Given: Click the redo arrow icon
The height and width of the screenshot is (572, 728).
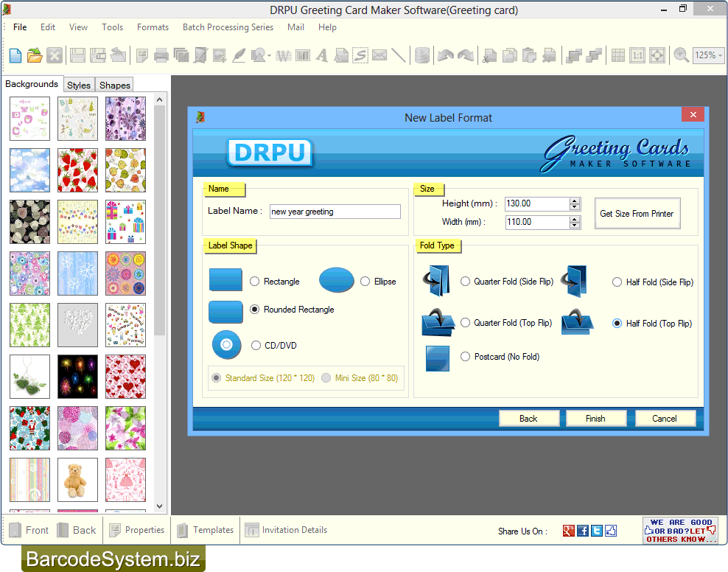Looking at the screenshot, I should (x=465, y=56).
